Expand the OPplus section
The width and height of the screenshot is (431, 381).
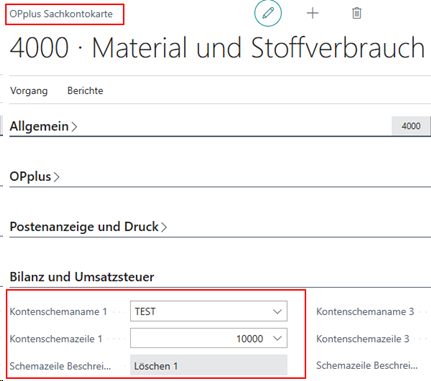point(34,176)
